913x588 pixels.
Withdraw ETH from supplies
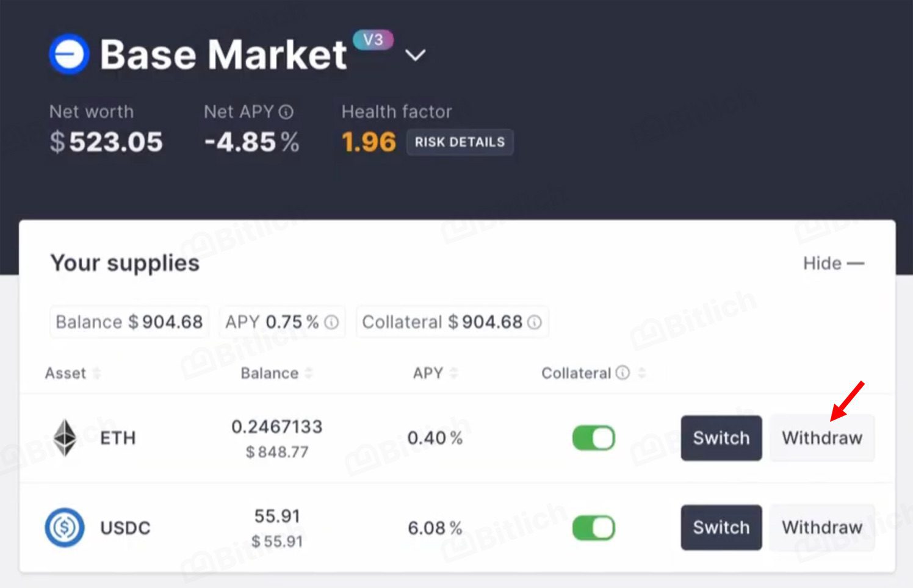click(821, 438)
